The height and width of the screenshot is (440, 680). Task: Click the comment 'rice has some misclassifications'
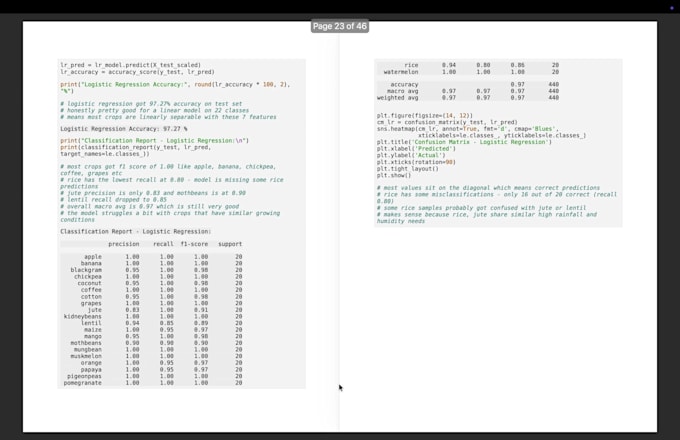pyautogui.click(x=497, y=198)
